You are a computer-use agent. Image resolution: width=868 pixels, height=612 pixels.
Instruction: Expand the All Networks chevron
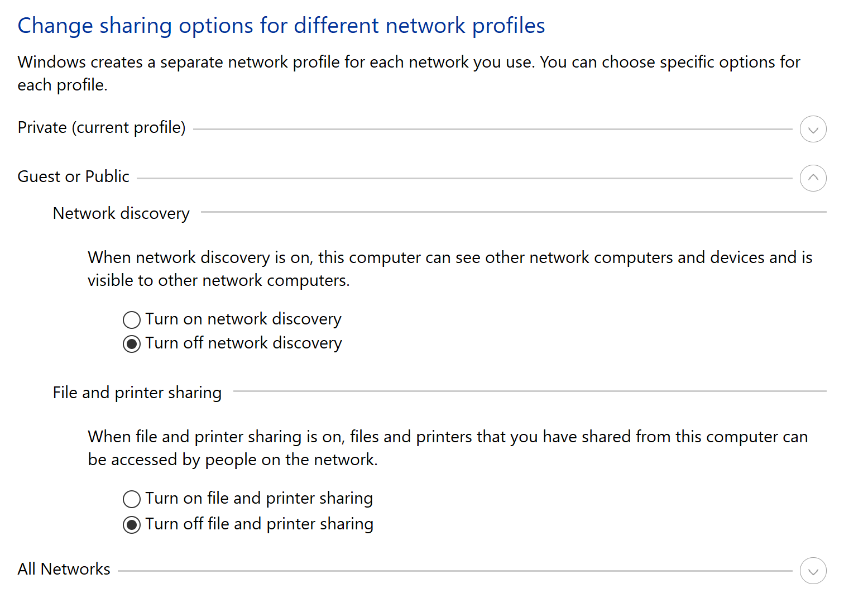coord(813,571)
